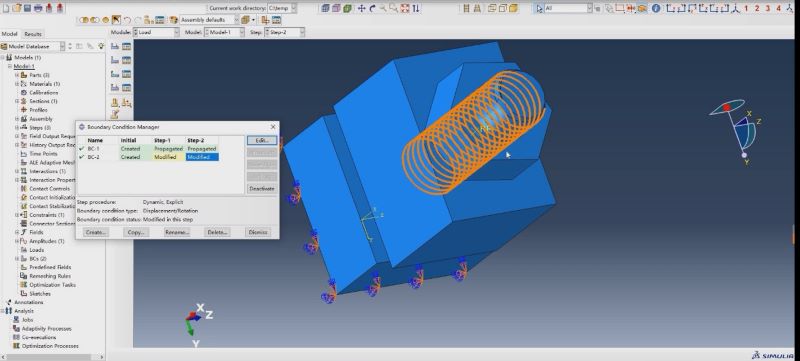Switch to the Results tab

tap(33, 34)
